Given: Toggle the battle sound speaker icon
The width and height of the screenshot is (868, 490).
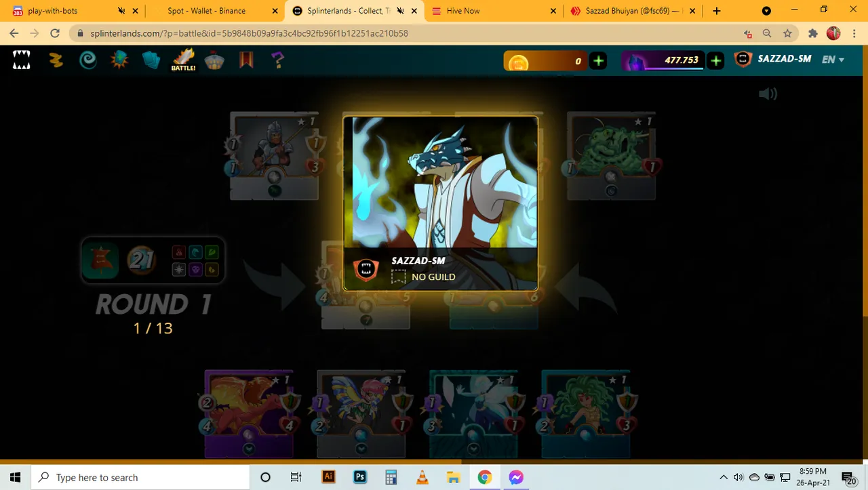Looking at the screenshot, I should 768,94.
